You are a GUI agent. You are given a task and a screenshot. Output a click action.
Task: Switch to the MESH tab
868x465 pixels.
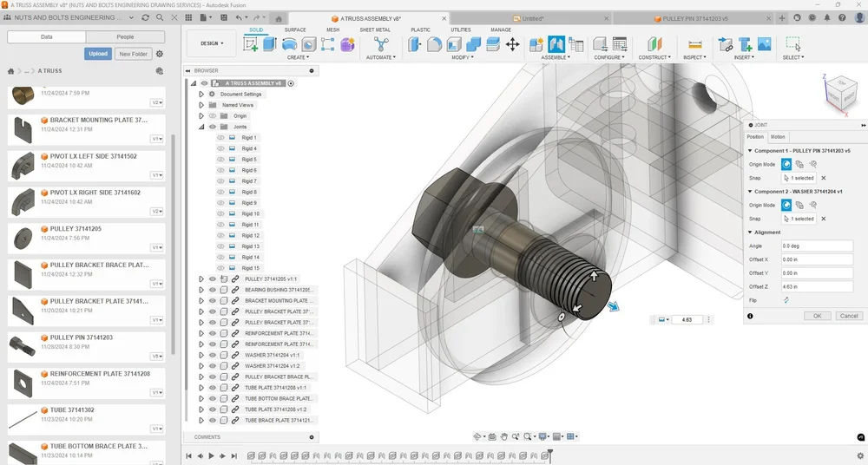[332, 29]
